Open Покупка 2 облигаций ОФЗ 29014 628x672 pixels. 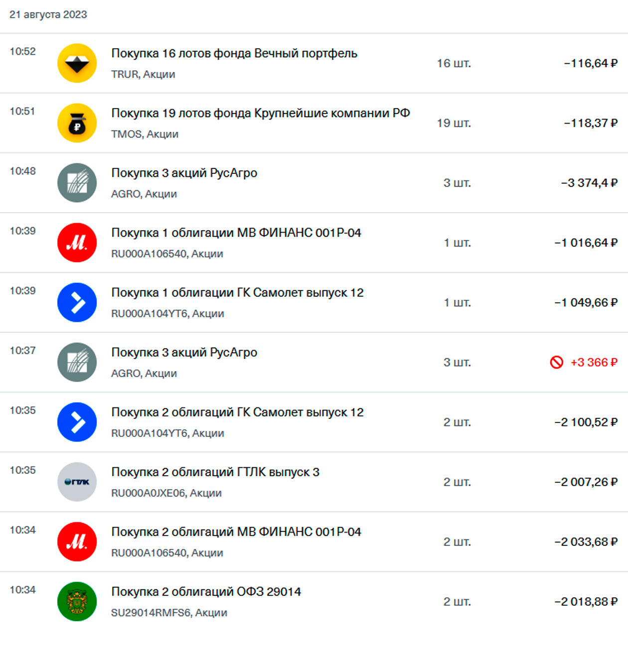pyautogui.click(x=314, y=601)
